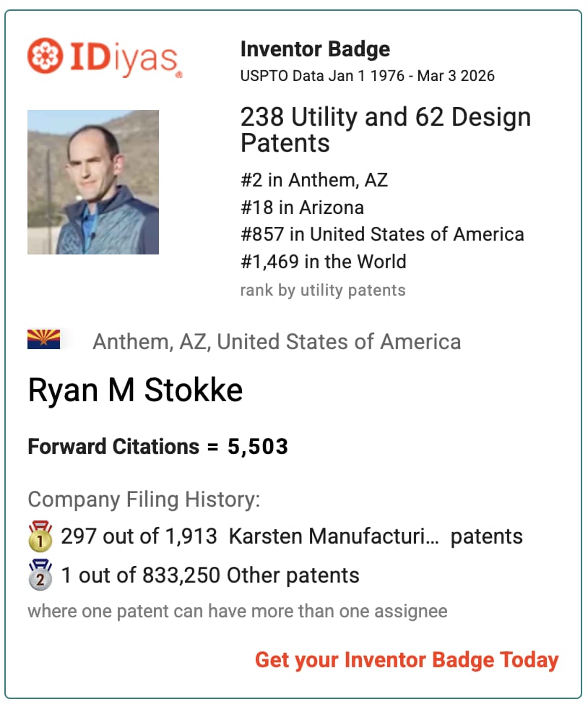Viewport: 588px width, 707px height.
Task: Open the inventor's profile photo
Action: point(93,182)
